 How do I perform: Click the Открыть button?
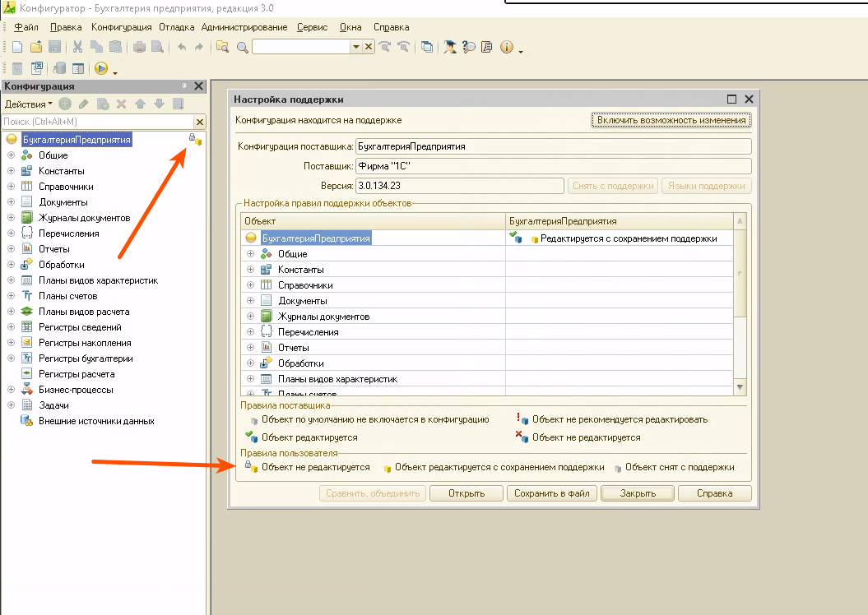pos(466,493)
